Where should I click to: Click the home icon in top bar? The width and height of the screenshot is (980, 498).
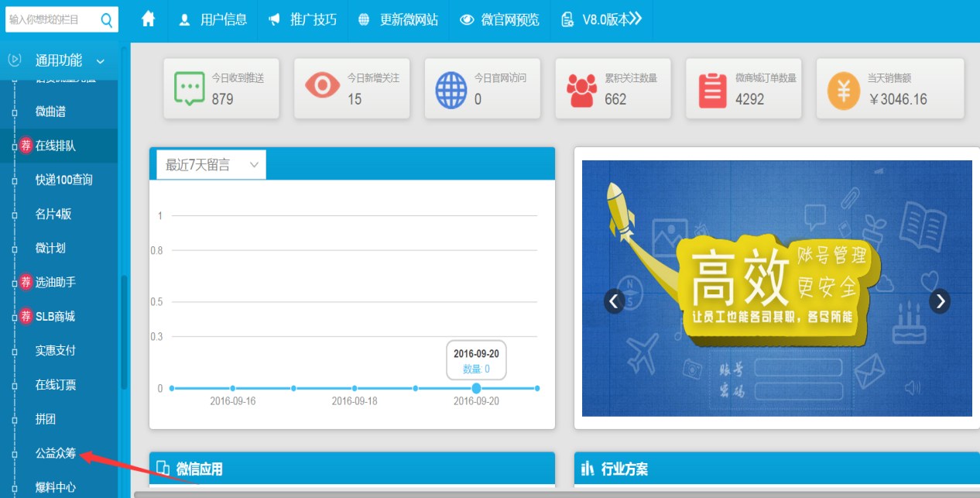[149, 20]
